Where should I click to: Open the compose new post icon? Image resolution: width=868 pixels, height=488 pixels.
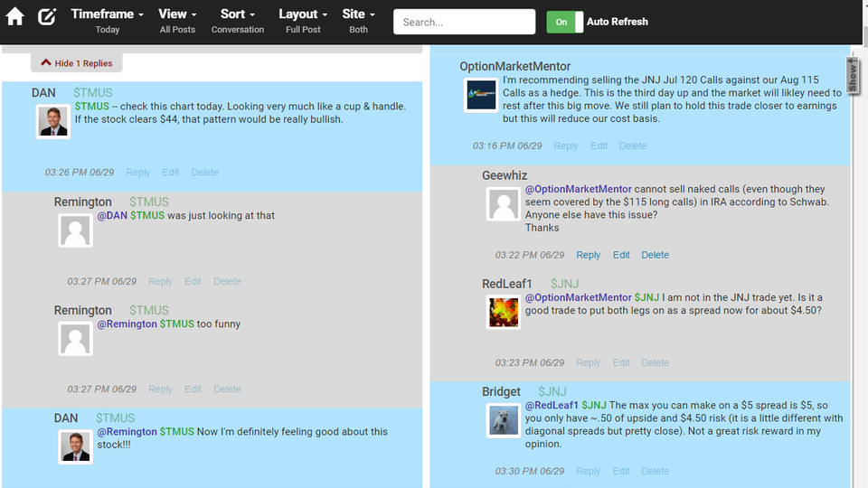[47, 16]
